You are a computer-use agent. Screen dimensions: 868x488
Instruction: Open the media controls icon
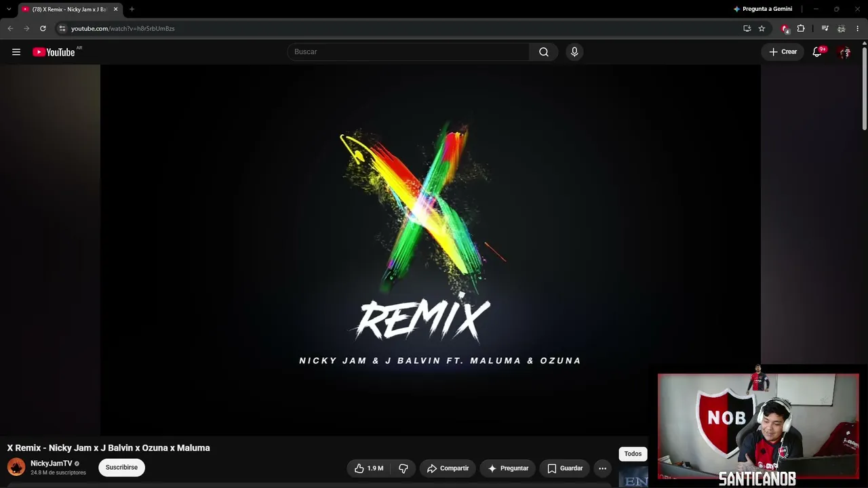point(825,28)
